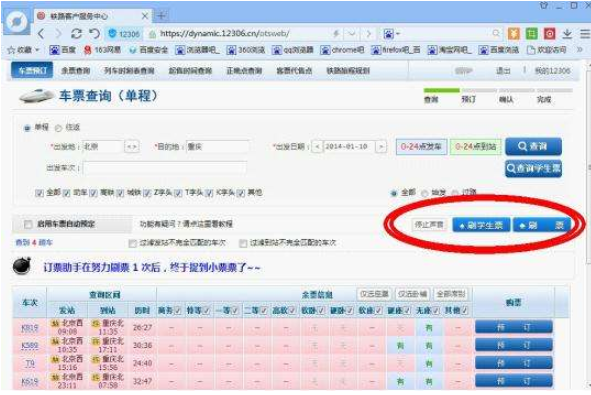Click the 出发地 station input field
Screen dimensions: 591x395
103,146
